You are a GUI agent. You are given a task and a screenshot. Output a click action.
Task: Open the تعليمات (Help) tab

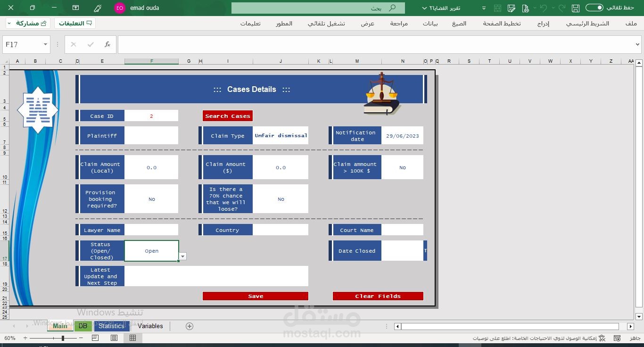pyautogui.click(x=250, y=24)
